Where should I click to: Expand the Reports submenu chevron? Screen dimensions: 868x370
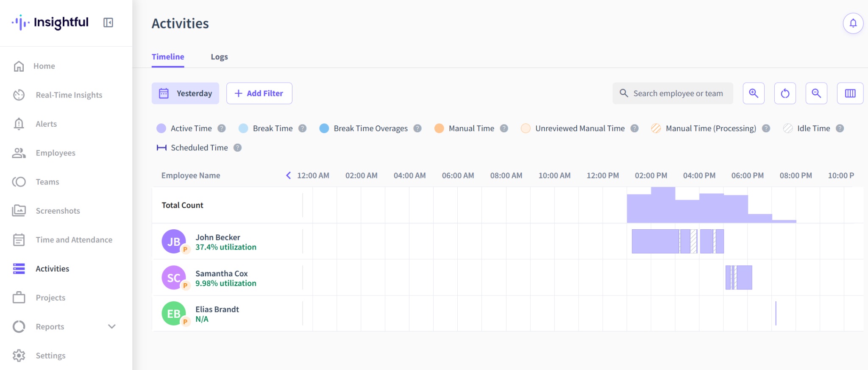[x=112, y=326]
